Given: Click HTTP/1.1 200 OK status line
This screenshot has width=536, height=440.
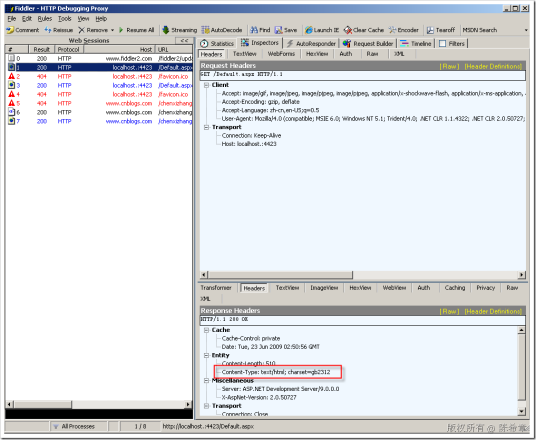Looking at the screenshot, I should coord(363,319).
